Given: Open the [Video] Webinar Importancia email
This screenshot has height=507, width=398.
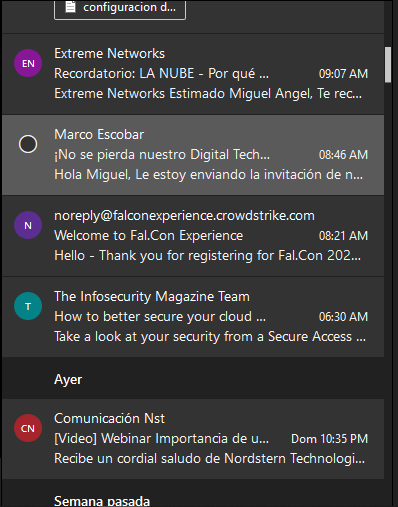Looking at the screenshot, I should click(193, 439).
